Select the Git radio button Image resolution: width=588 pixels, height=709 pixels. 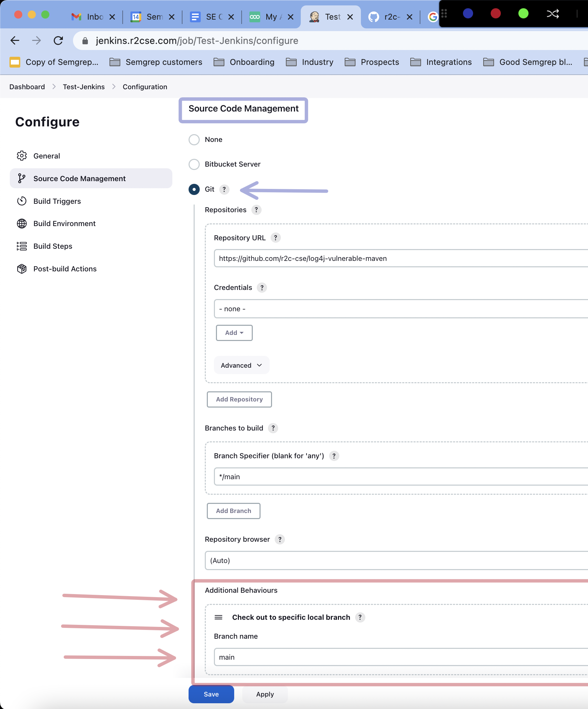pyautogui.click(x=194, y=189)
